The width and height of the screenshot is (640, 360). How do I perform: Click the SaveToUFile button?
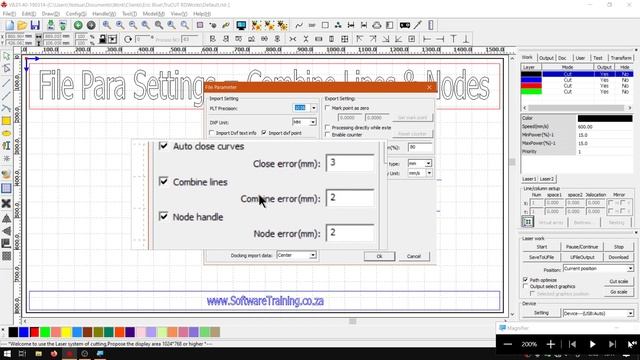point(542,257)
